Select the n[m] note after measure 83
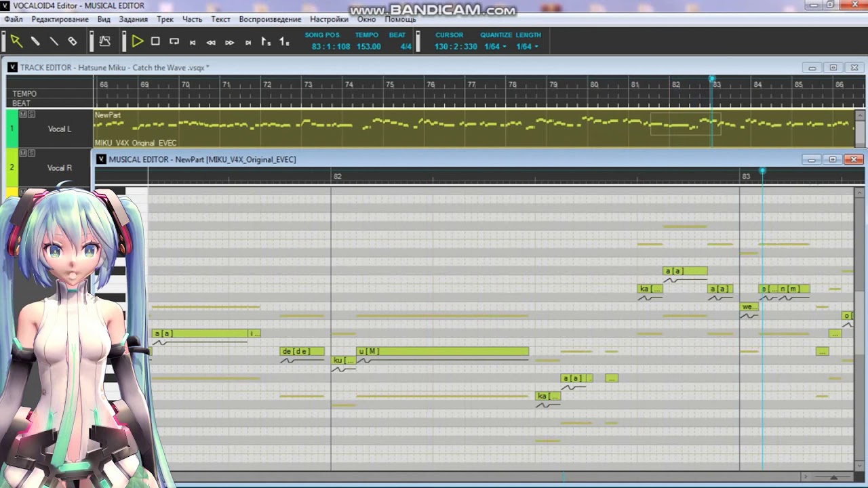 (x=794, y=289)
